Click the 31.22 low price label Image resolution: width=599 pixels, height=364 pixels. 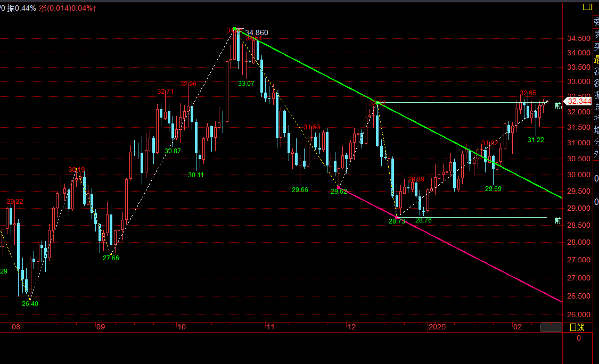tap(536, 139)
